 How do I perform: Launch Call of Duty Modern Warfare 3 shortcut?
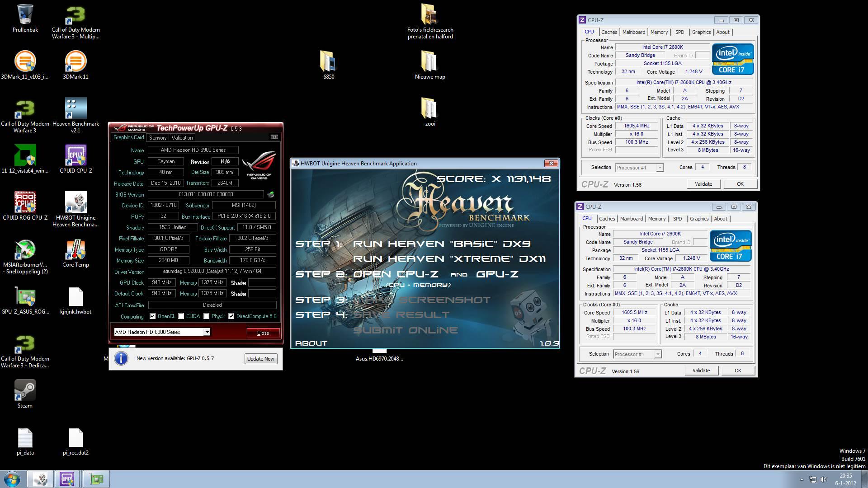25,115
